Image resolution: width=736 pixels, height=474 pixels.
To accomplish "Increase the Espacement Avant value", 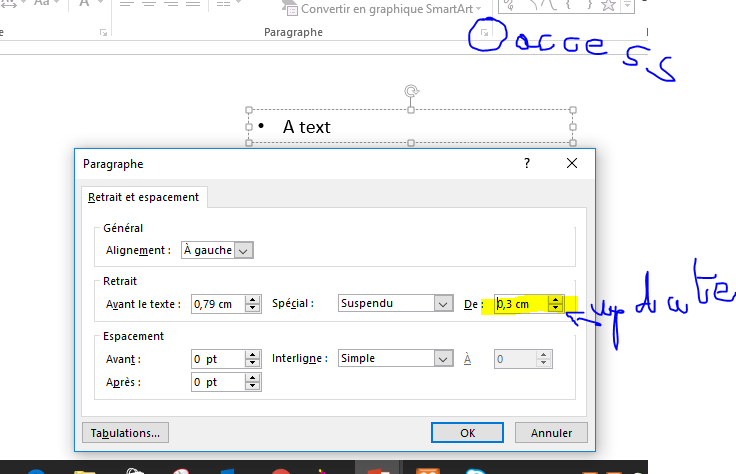I will point(253,355).
